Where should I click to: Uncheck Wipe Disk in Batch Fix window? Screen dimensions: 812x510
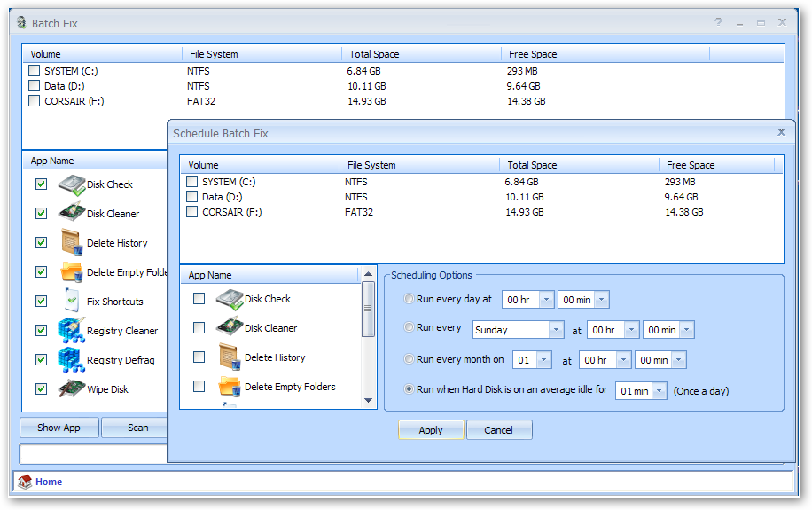pos(41,388)
